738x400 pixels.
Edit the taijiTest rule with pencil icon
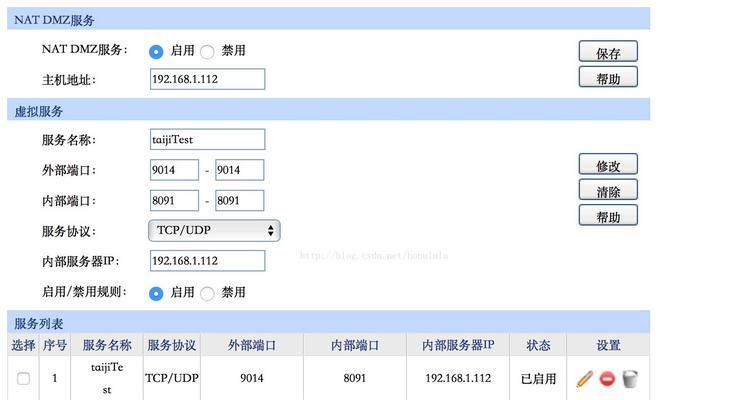click(x=585, y=379)
